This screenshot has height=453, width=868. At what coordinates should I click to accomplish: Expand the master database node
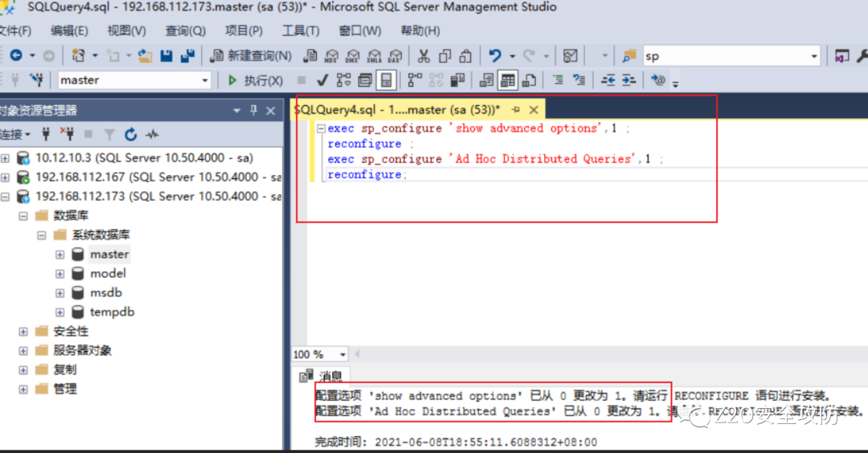pos(59,255)
